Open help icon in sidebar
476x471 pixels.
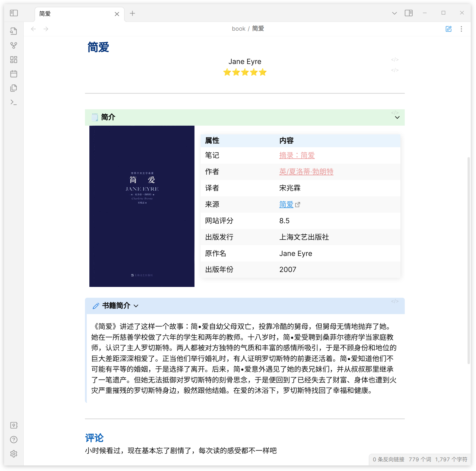pos(14,439)
